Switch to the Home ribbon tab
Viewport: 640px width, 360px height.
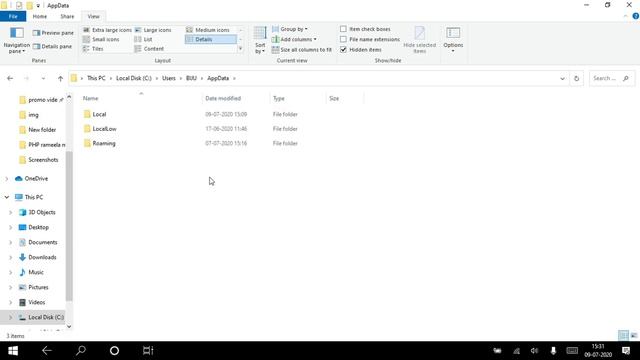(x=40, y=16)
